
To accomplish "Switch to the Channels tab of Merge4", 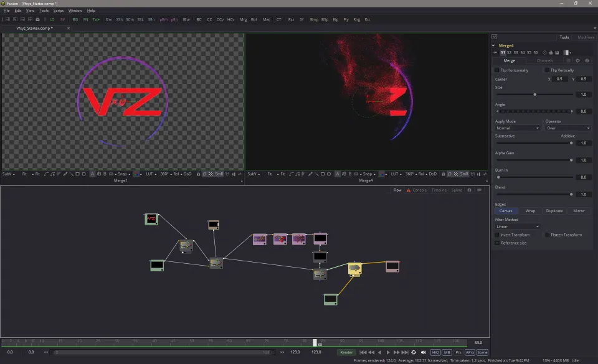I will pyautogui.click(x=544, y=60).
